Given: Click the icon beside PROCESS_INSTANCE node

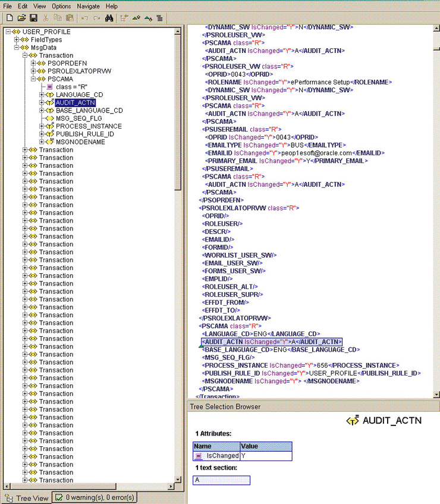Looking at the screenshot, I should tap(50, 126).
